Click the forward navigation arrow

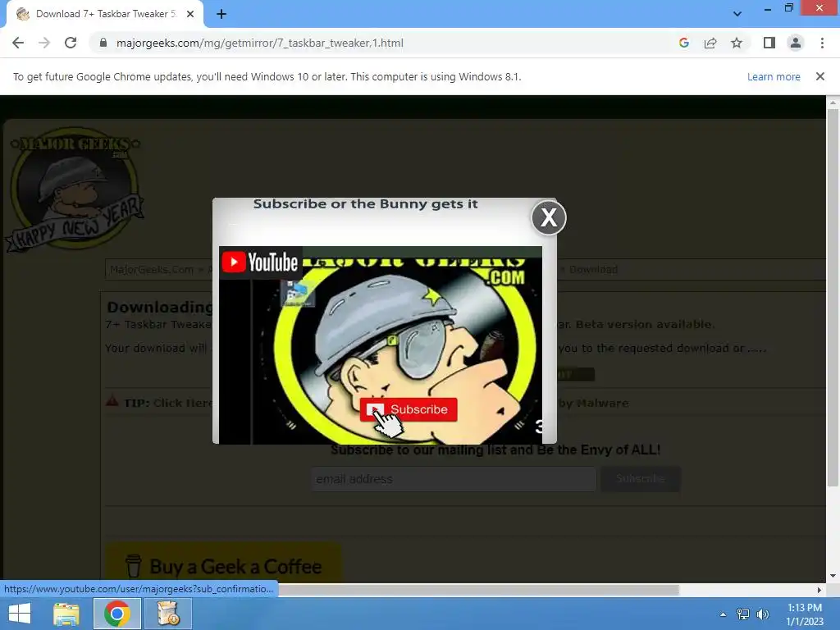click(44, 43)
